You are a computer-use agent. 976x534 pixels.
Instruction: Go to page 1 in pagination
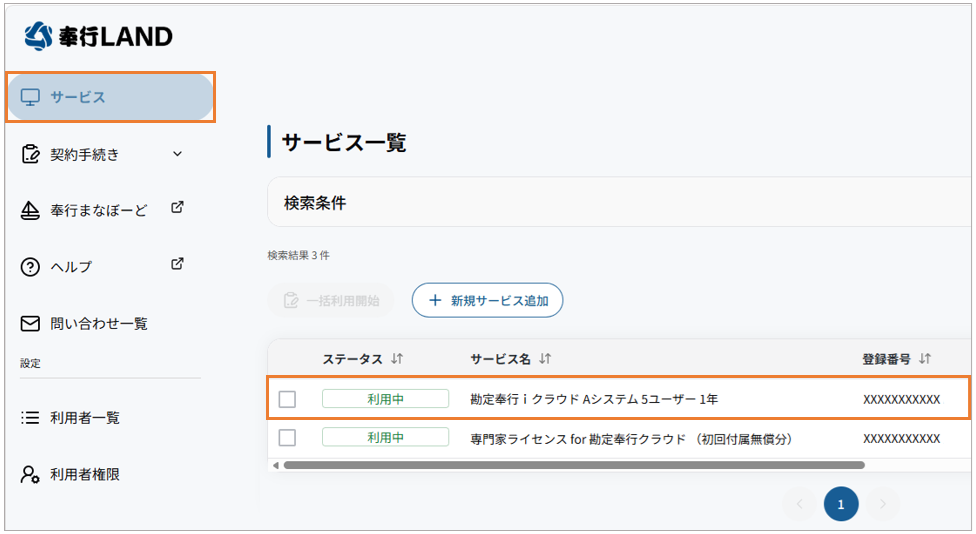[x=841, y=504]
